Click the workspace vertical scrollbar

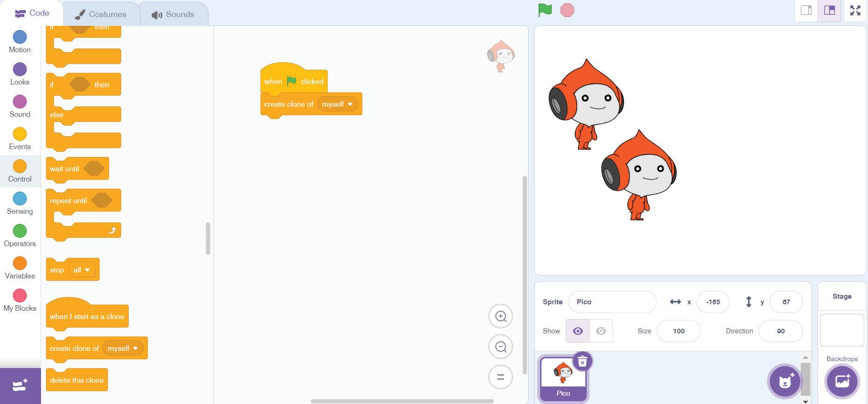pos(524,275)
